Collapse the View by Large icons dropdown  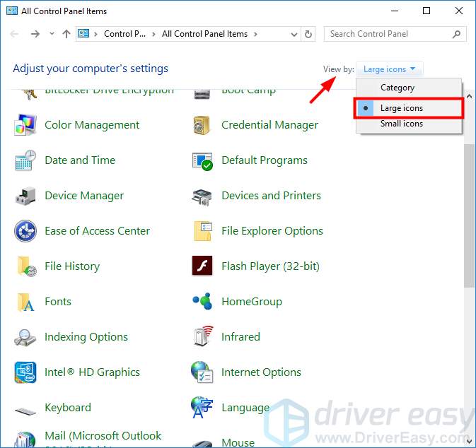point(392,69)
